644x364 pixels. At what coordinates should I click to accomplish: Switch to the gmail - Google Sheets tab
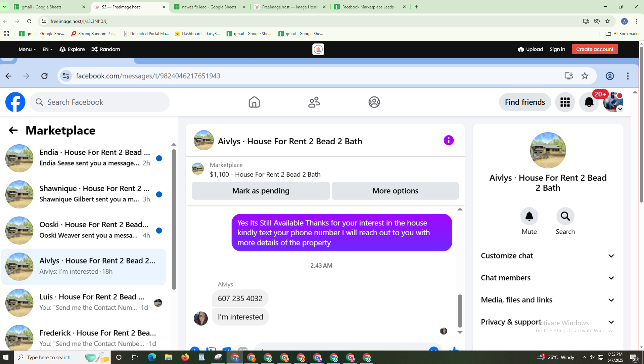(49, 7)
